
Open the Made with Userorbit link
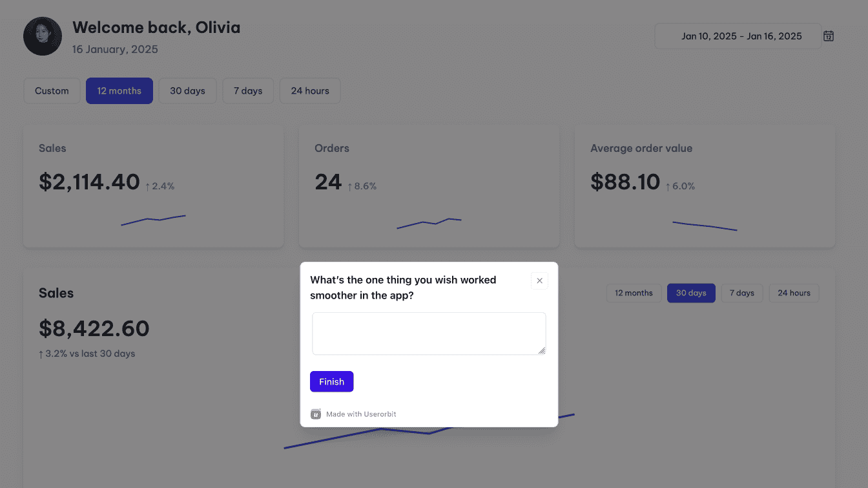pyautogui.click(x=361, y=414)
